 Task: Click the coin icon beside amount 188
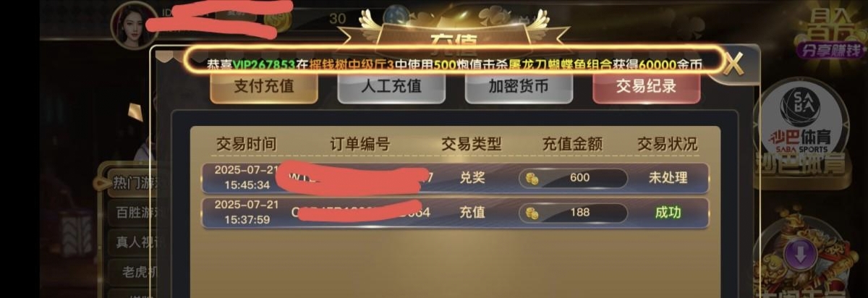click(x=532, y=213)
